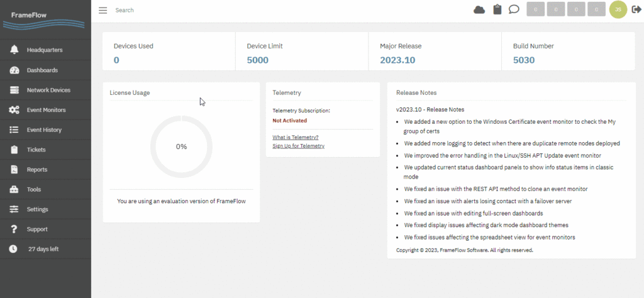Image resolution: width=644 pixels, height=298 pixels.
Task: Click the Support question mark icon
Action: [14, 229]
